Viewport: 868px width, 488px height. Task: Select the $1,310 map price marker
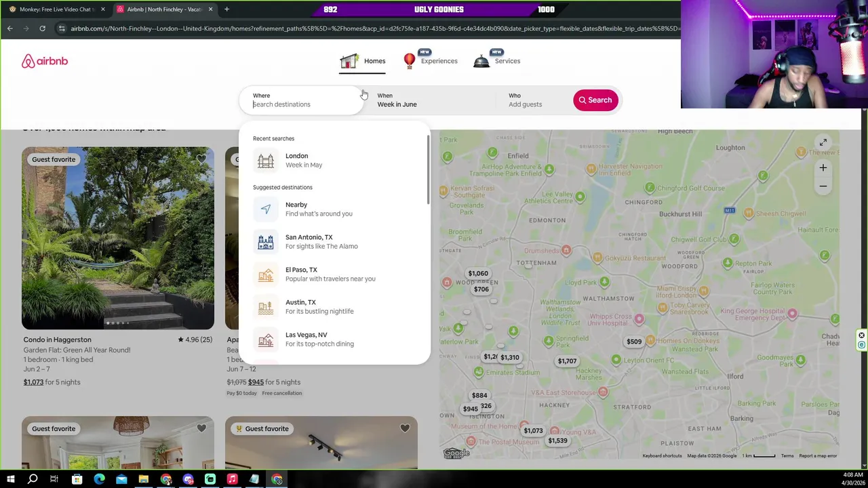pyautogui.click(x=510, y=357)
